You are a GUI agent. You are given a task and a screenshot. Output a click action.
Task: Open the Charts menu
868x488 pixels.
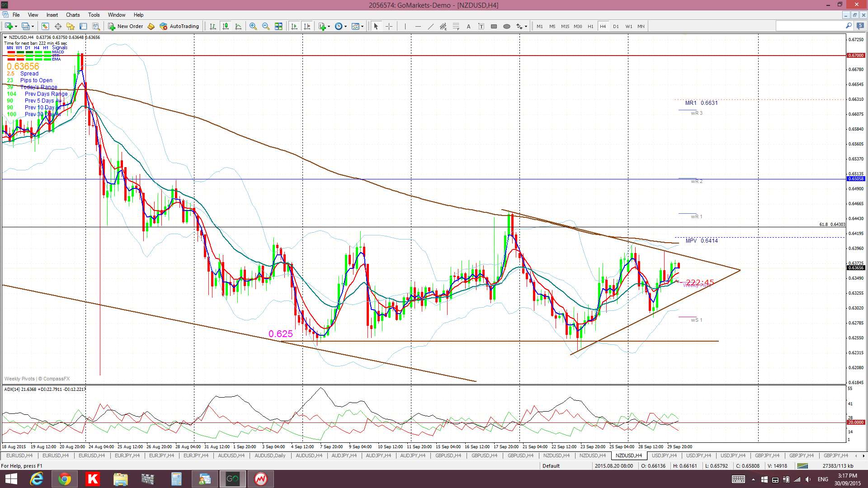click(x=73, y=15)
